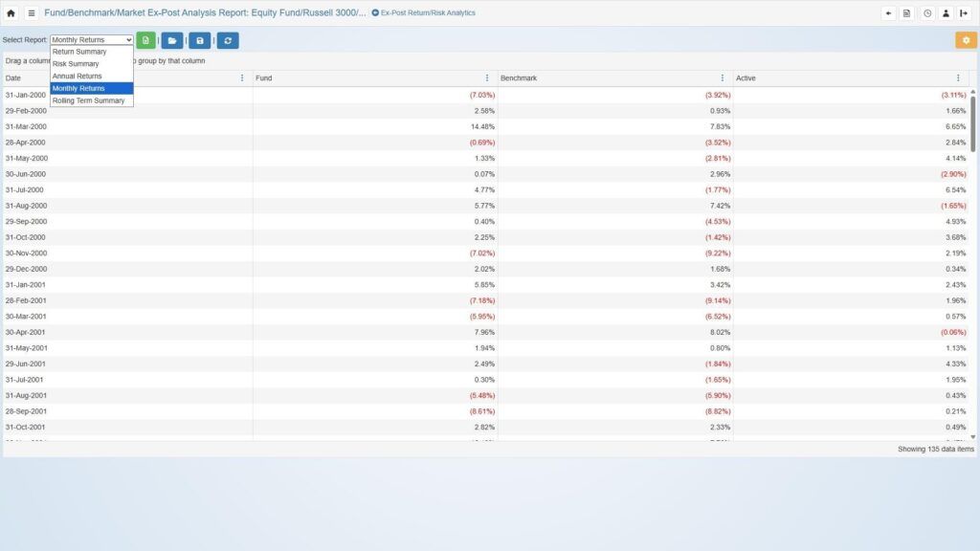Click the logout arrow icon
The height and width of the screenshot is (551, 980).
(x=964, y=13)
